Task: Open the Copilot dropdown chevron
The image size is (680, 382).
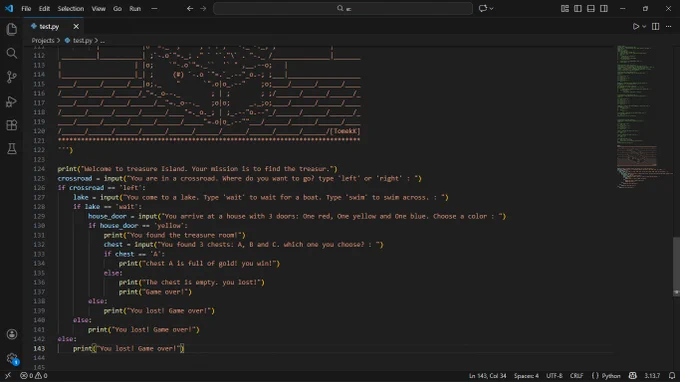Action: coord(491,8)
